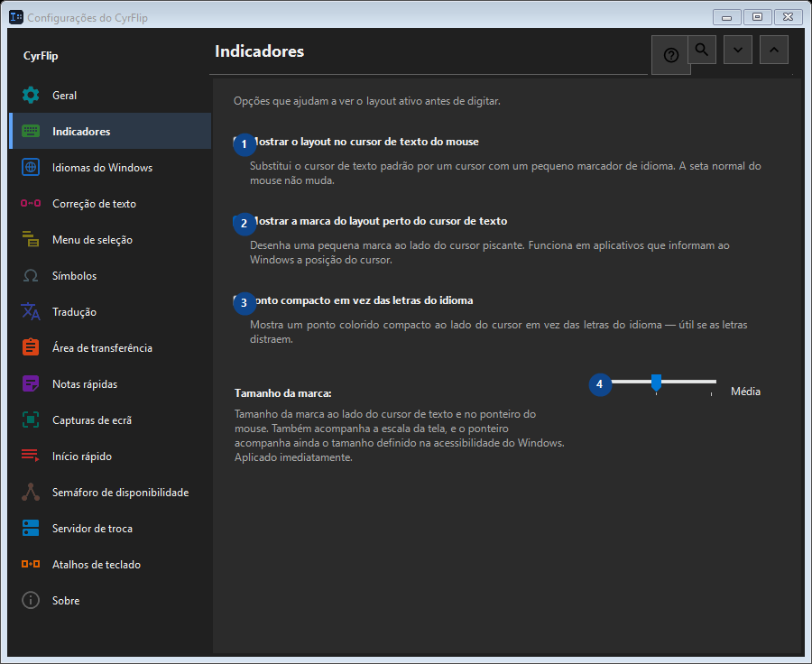Image resolution: width=812 pixels, height=664 pixels.
Task: Click the Indicadores page heading
Action: click(260, 51)
